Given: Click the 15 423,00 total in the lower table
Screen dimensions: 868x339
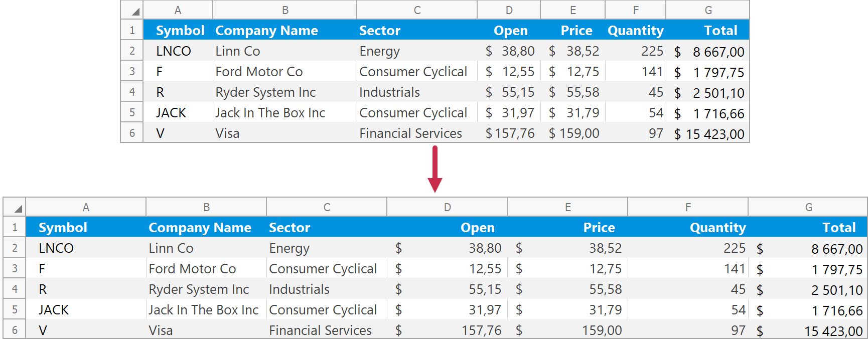Looking at the screenshot, I should 833,331.
